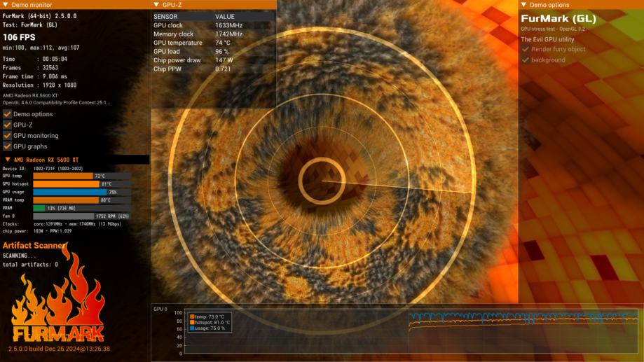
Task: Click the orange temp legend swatch
Action: [192, 317]
